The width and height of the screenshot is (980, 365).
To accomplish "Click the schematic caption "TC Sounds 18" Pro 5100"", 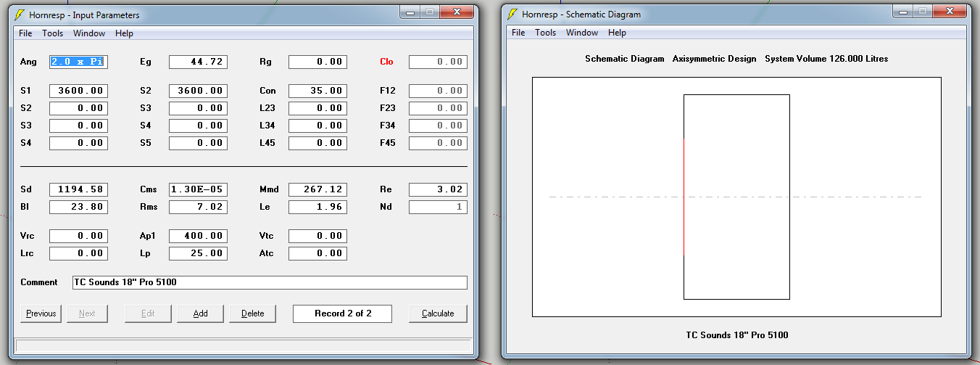I will click(736, 335).
